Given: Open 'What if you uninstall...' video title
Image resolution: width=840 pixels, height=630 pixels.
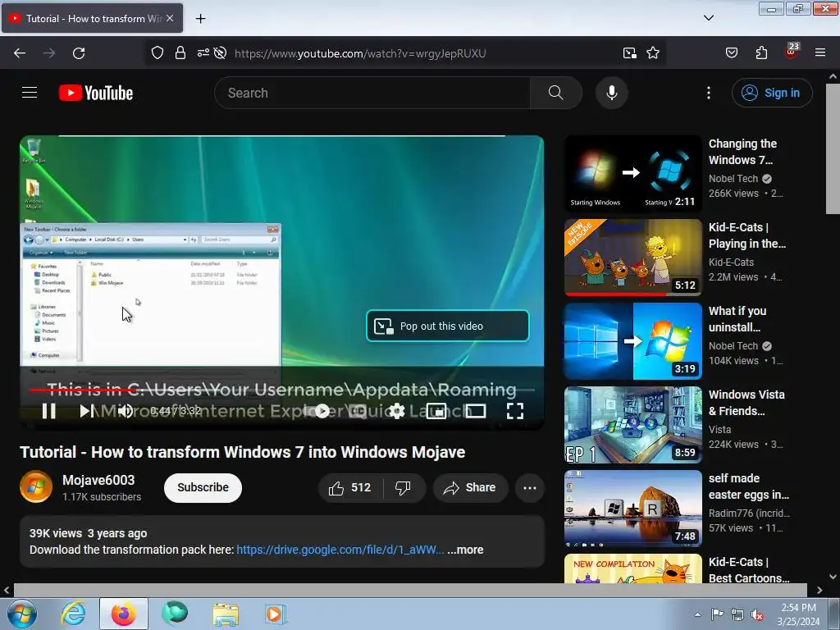Looking at the screenshot, I should coord(737,319).
